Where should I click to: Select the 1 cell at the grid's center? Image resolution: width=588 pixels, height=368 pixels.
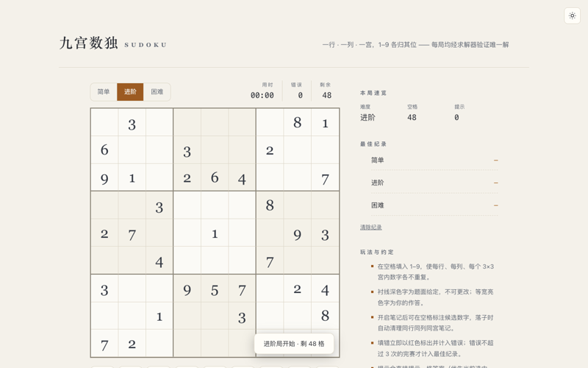tap(215, 233)
